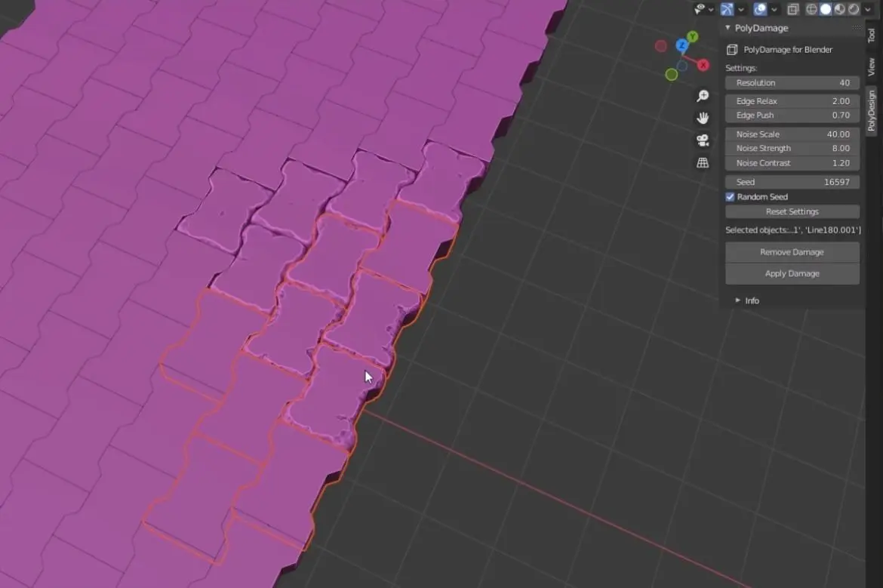Click the Resolution field showing 40
The height and width of the screenshot is (588, 883).
792,83
